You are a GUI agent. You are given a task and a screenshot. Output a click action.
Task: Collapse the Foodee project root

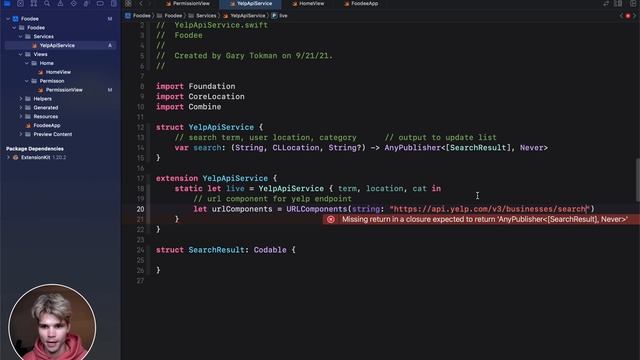pyautogui.click(x=8, y=18)
